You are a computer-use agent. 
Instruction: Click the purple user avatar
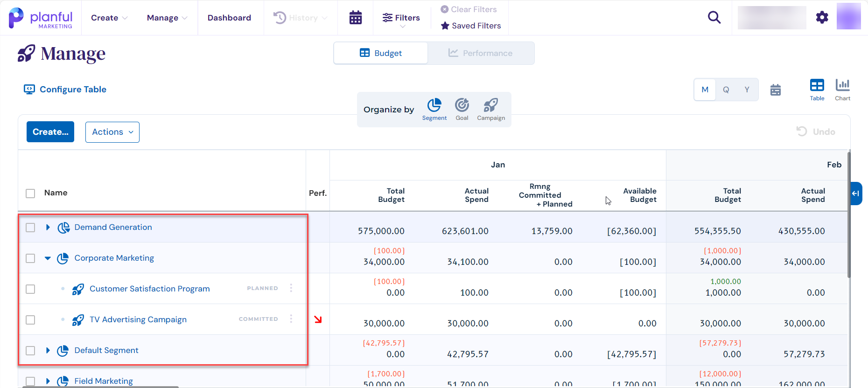tap(848, 16)
